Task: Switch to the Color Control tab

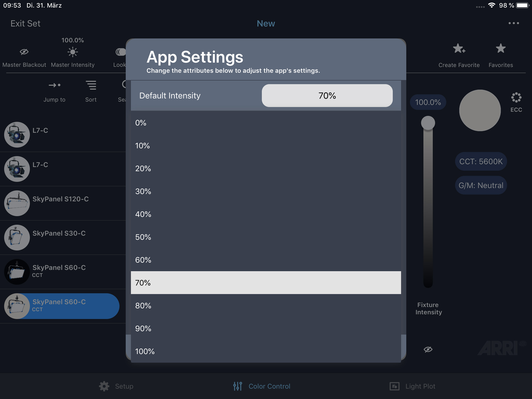Action: (x=261, y=386)
